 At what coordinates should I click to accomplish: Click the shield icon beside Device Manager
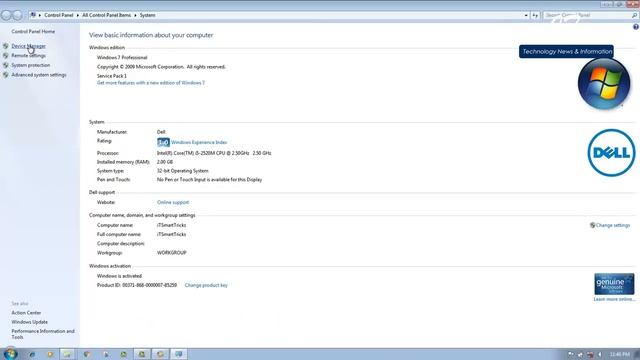(6, 46)
